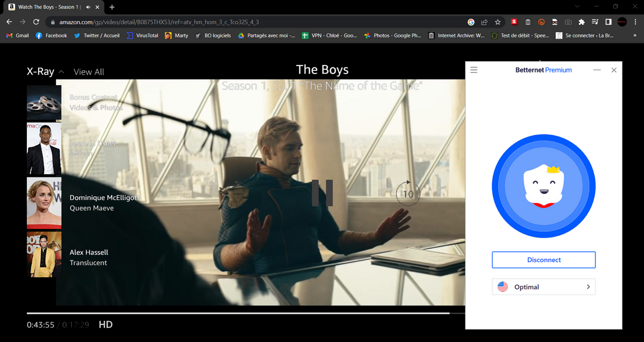Viewport: 644px width, 342px height.
Task: Open the Marty bookmark
Action: click(x=177, y=35)
